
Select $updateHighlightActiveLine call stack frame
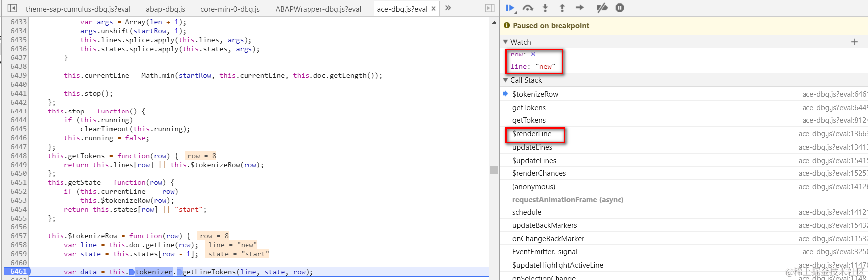(558, 265)
